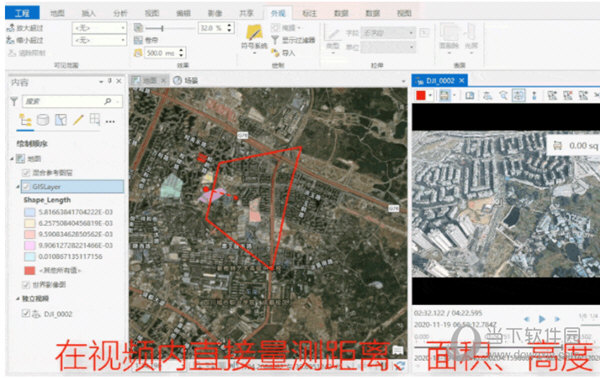Image resolution: width=600 pixels, height=379 pixels.
Task: Select the List By Editing pencil icon
Action: pyautogui.click(x=78, y=120)
